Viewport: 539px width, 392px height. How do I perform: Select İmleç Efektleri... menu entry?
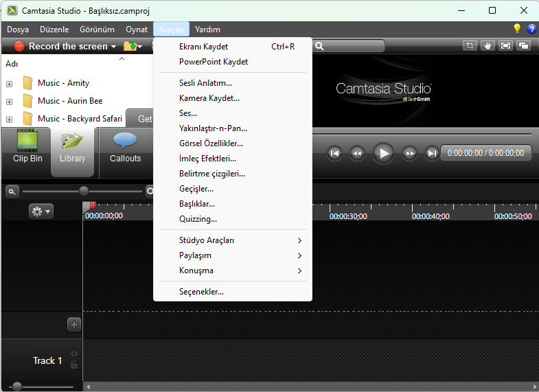pos(233,159)
